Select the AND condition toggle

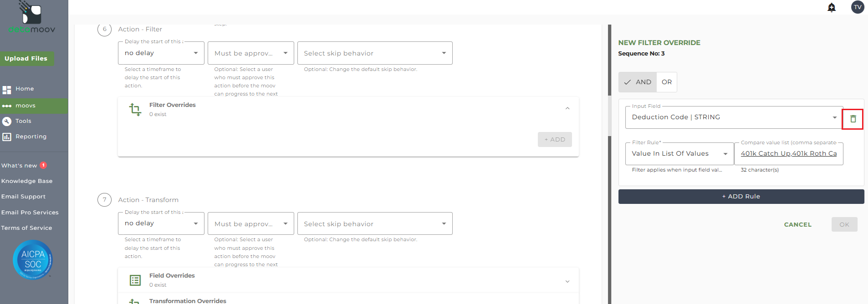pos(638,82)
